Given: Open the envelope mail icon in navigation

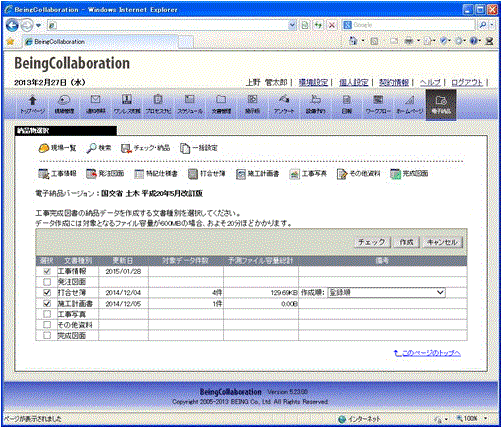Looking at the screenshot, I should [96, 104].
